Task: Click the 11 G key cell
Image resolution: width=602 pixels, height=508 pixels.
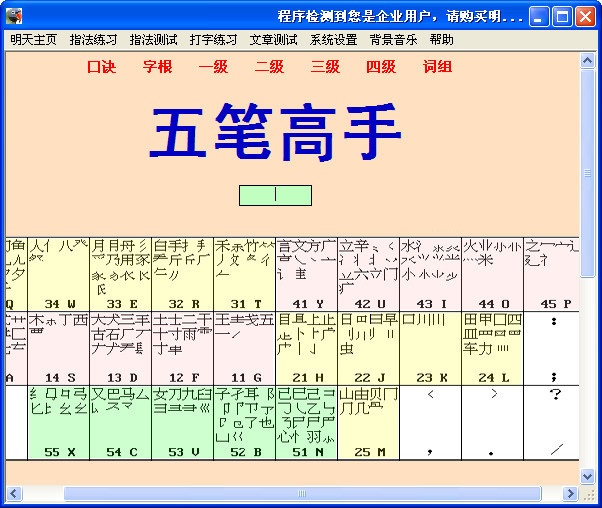Action: click(245, 348)
